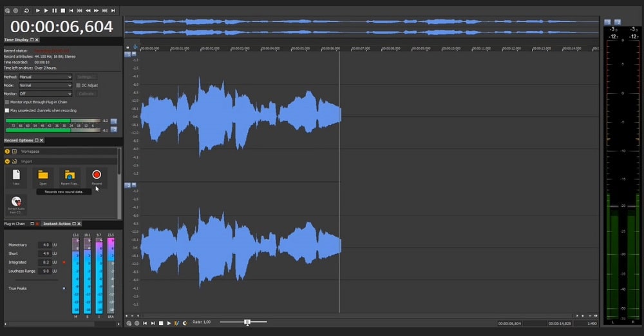Screen dimensions: 644x336
Task: Toggle loop playback in the top transport bar
Action: (x=26, y=11)
